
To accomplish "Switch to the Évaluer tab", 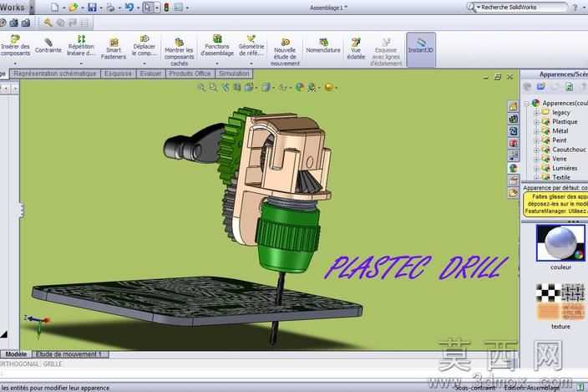I will click(150, 74).
